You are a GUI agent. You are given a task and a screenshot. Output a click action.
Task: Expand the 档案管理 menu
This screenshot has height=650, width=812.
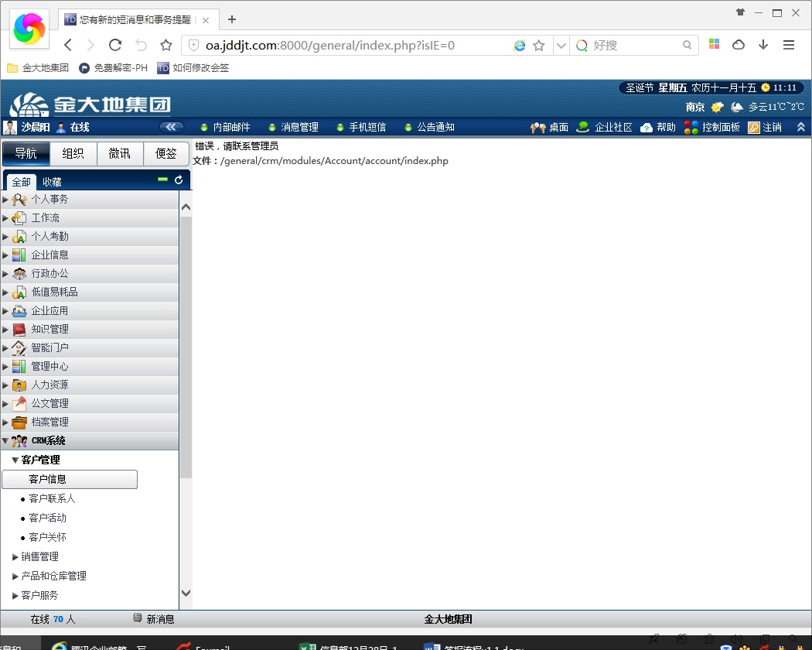click(90, 422)
